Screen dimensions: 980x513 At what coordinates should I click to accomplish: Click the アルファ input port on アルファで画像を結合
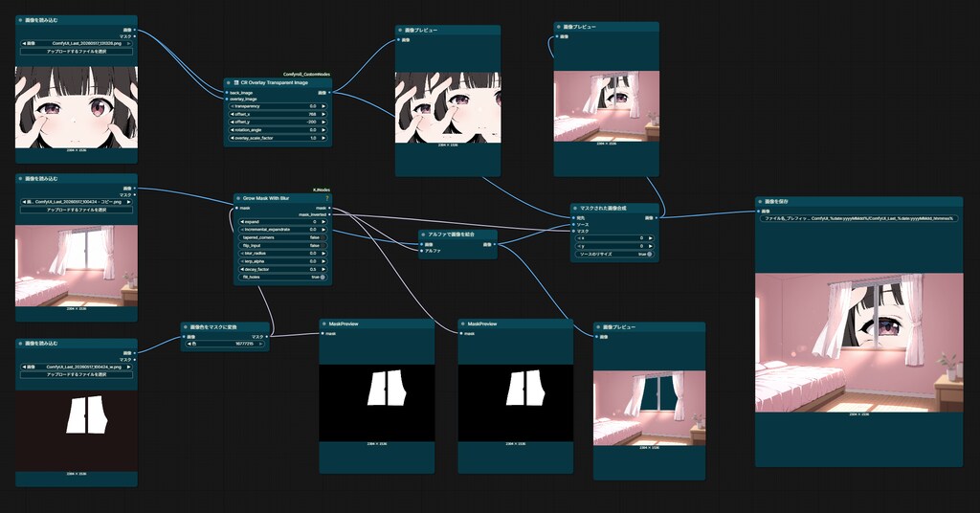click(422, 251)
